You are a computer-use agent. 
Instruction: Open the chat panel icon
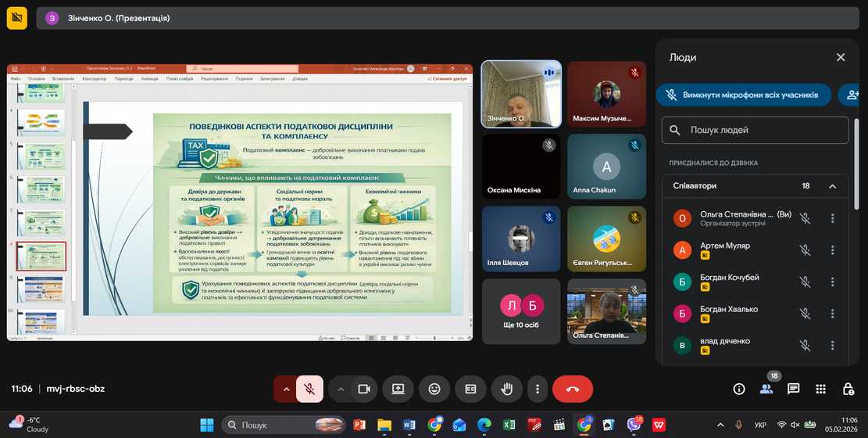click(794, 389)
